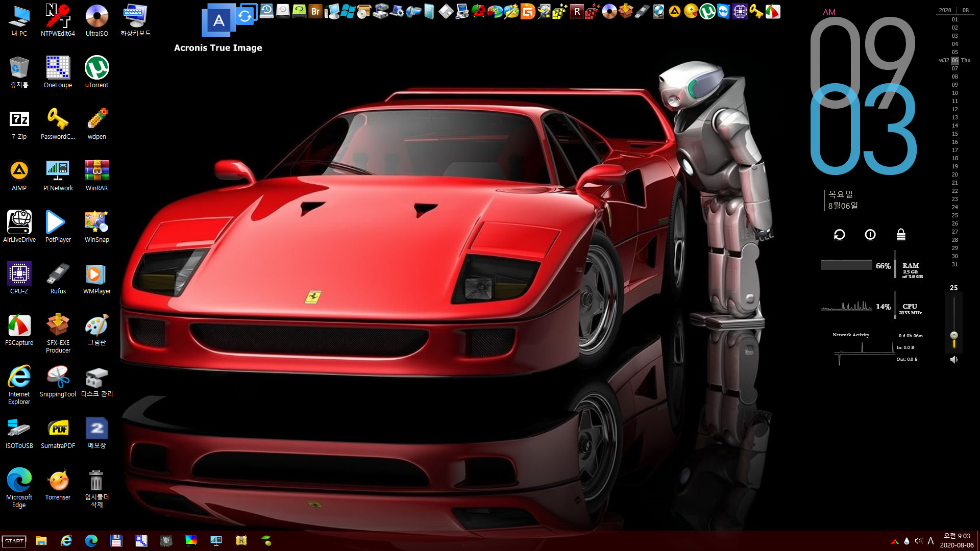Open uTorrent desktop shortcut
The image size is (980, 551).
point(96,72)
